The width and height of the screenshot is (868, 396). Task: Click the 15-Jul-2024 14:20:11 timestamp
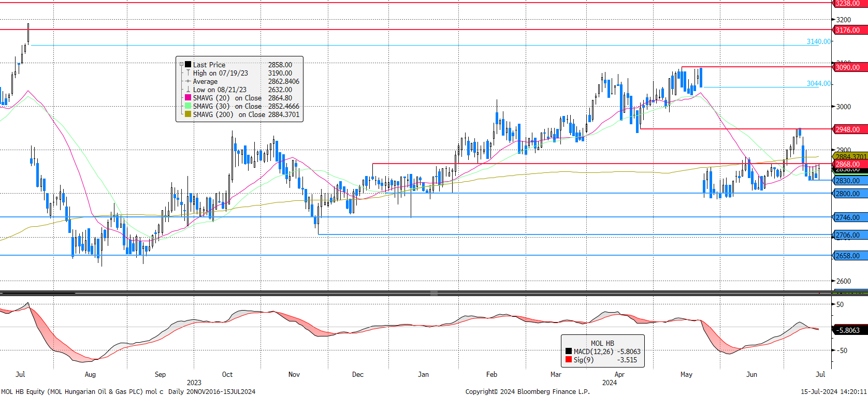coord(834,391)
